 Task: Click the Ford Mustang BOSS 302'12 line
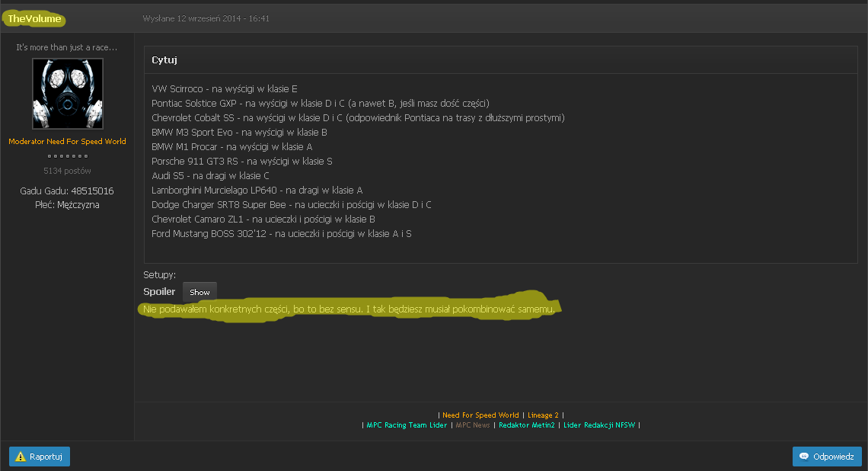[x=281, y=233]
